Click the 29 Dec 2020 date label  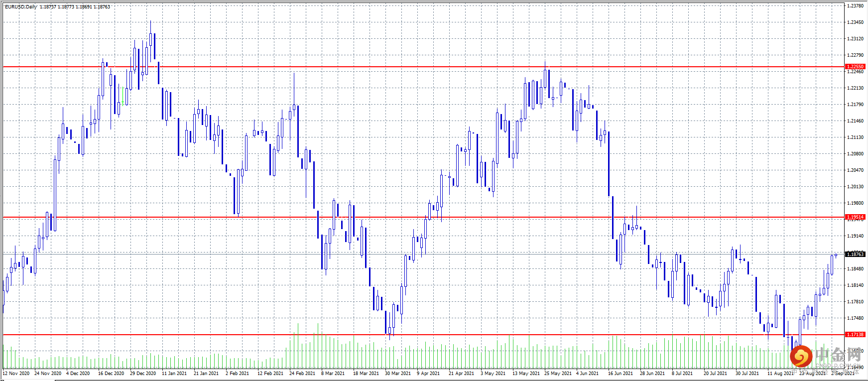pos(143,374)
